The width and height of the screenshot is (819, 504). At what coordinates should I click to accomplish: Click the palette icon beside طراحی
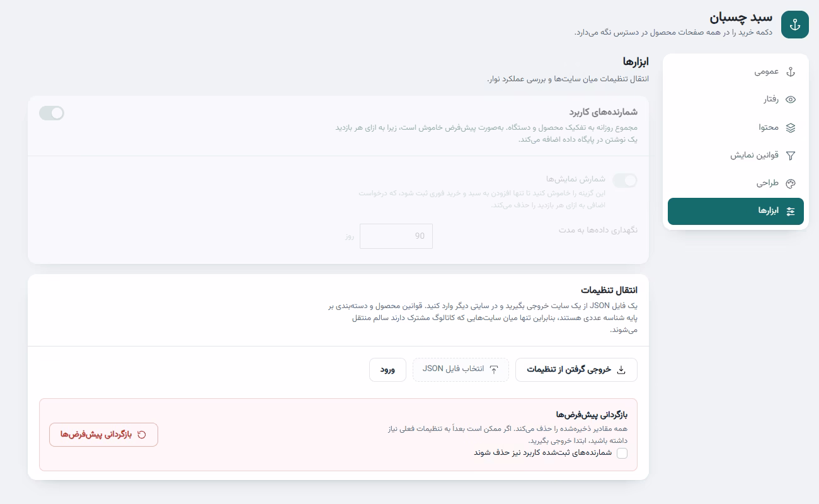[x=791, y=183]
